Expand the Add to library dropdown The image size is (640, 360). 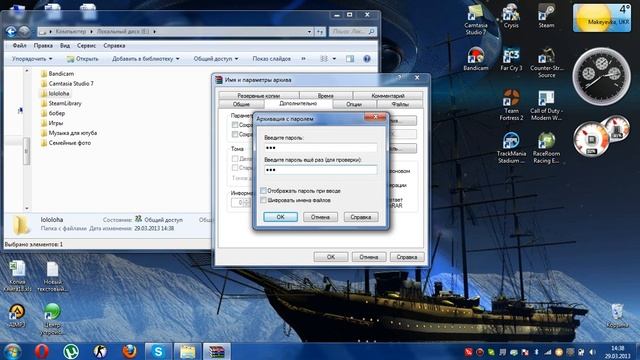[146, 59]
